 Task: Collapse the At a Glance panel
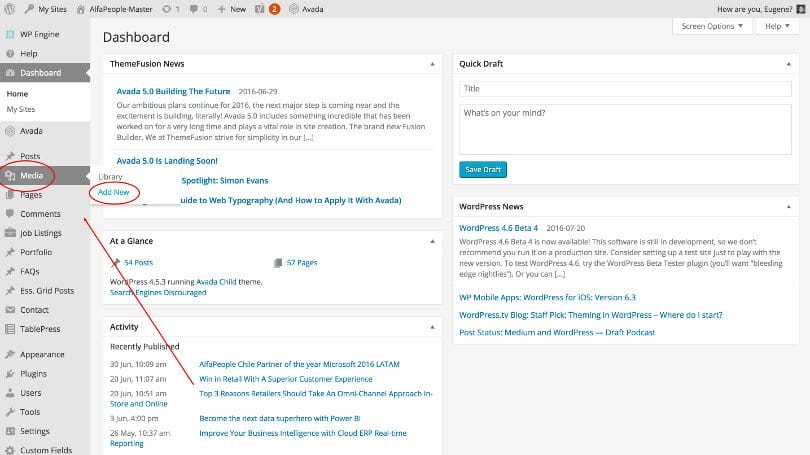pos(432,241)
